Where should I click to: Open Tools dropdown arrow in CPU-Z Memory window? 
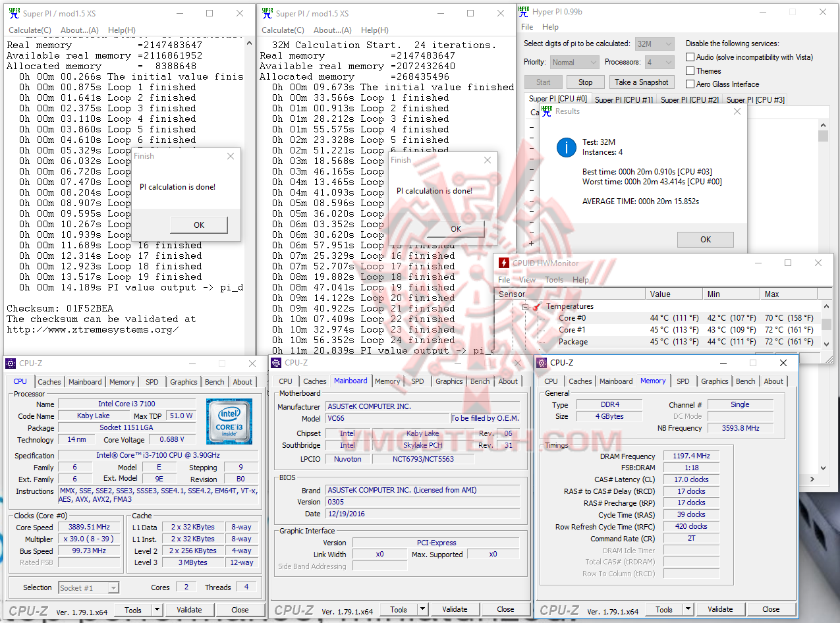tap(688, 609)
